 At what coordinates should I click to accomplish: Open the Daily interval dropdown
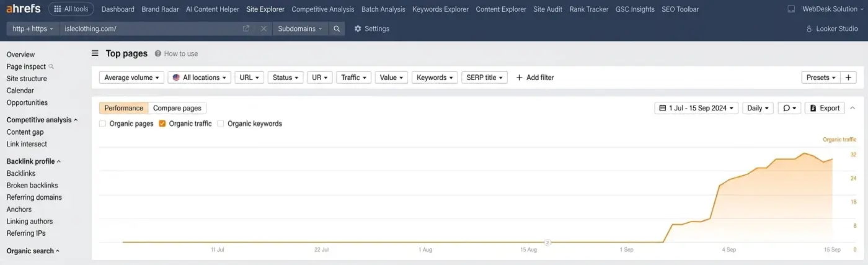pos(758,108)
